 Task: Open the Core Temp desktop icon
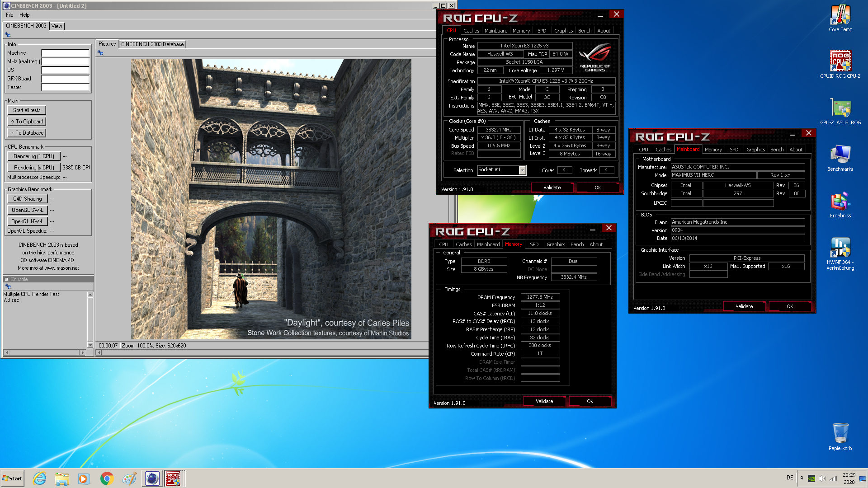[840, 18]
